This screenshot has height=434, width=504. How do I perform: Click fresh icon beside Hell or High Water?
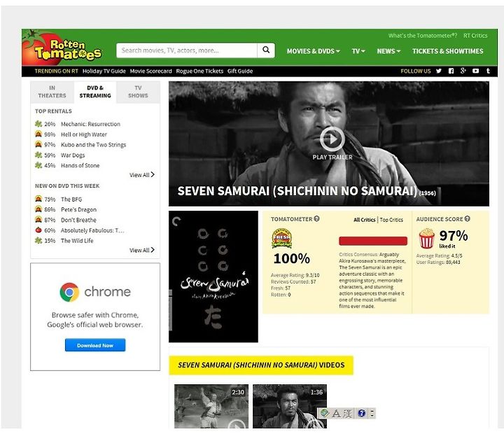coord(38,134)
